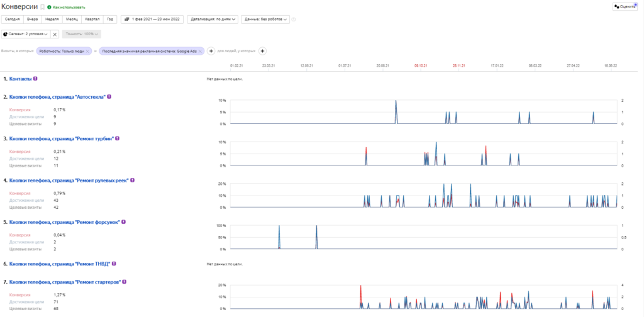The image size is (644, 317).
Task: Click the Достижения цели value 71 for "Ремонт стартеров"
Action: [56, 301]
